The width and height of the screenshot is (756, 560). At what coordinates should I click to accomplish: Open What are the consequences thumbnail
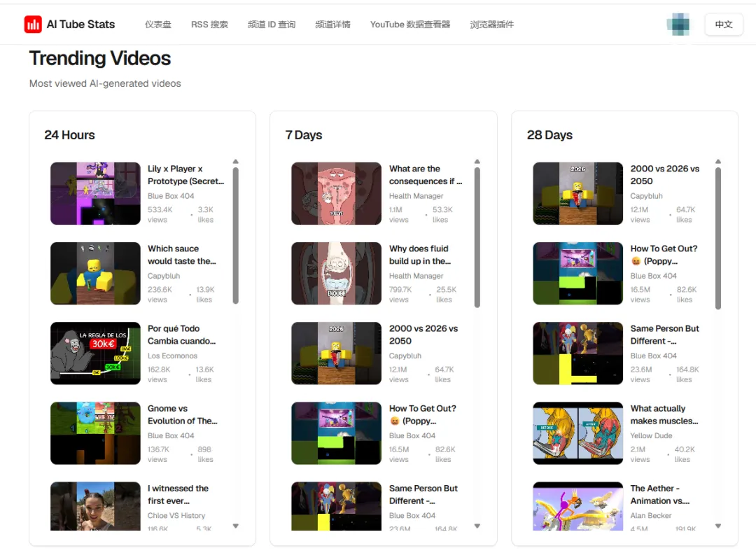coord(336,193)
